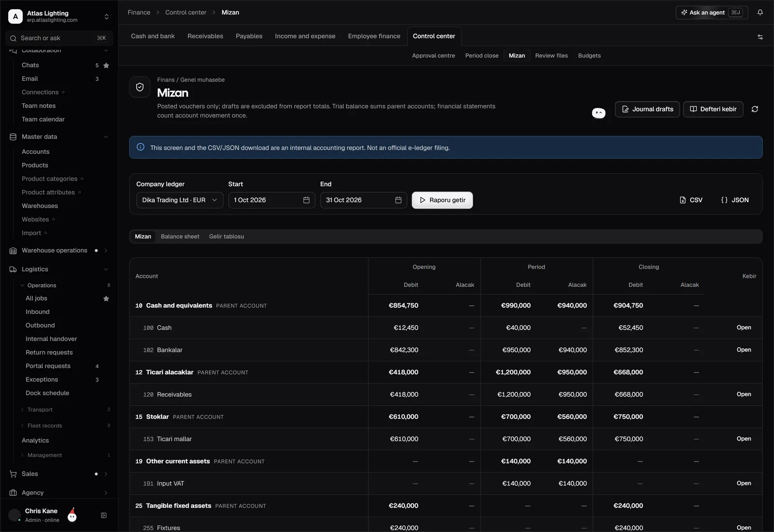
Task: Click the refresh icon beside Defteri kebir
Action: tap(755, 109)
